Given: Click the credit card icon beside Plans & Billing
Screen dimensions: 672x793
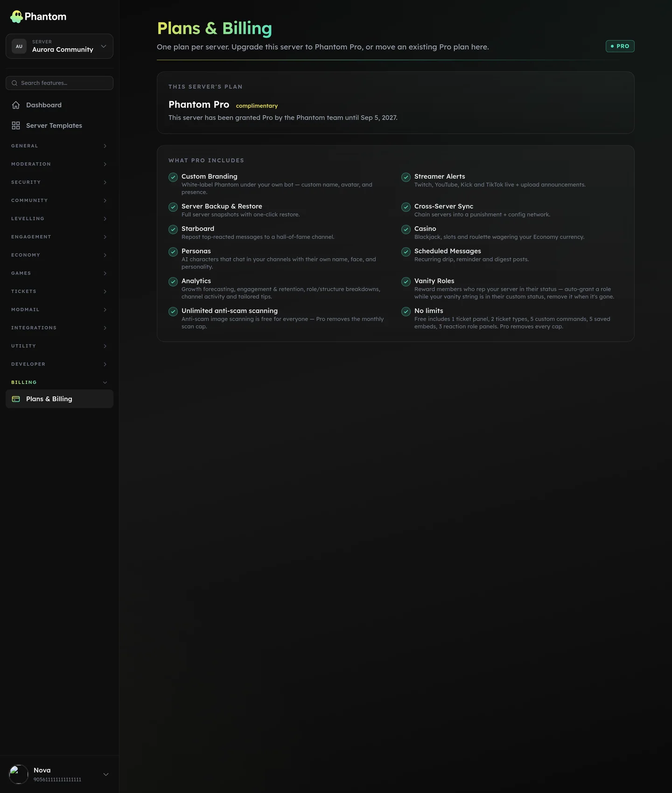Looking at the screenshot, I should pyautogui.click(x=16, y=399).
